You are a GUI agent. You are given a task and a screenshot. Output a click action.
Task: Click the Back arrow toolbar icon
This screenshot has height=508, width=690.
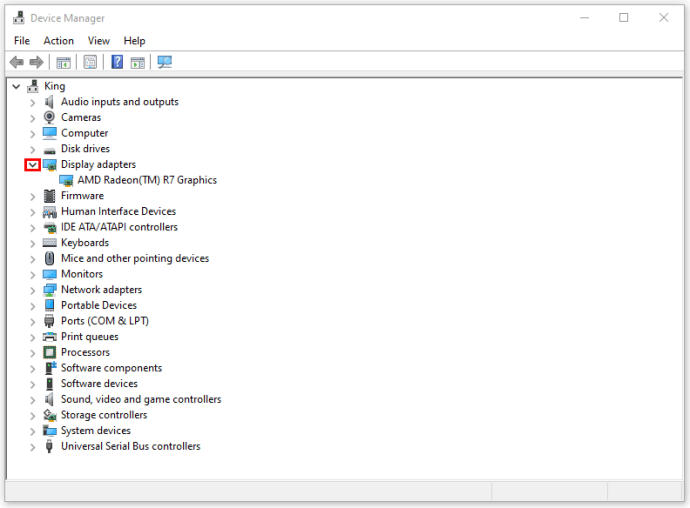pyautogui.click(x=17, y=62)
